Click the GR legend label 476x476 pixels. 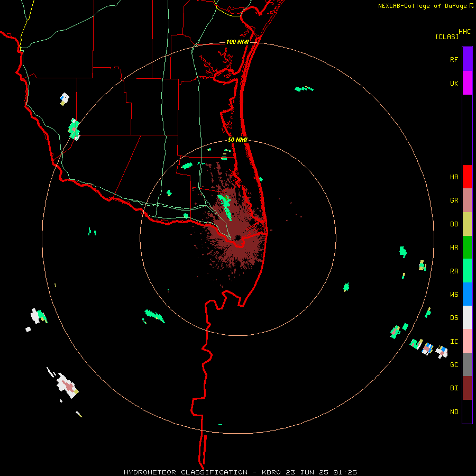coord(454,200)
